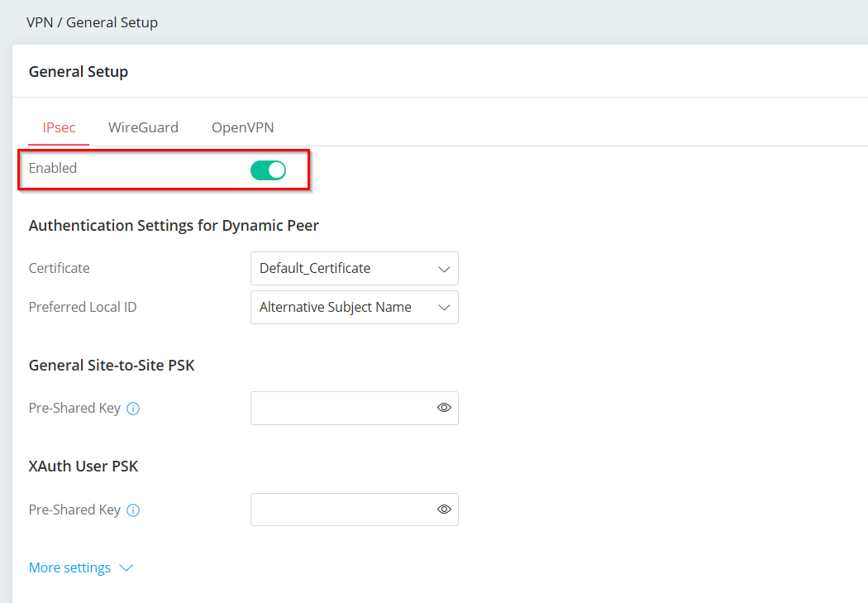Switch to the IPsec tab

pyautogui.click(x=59, y=127)
